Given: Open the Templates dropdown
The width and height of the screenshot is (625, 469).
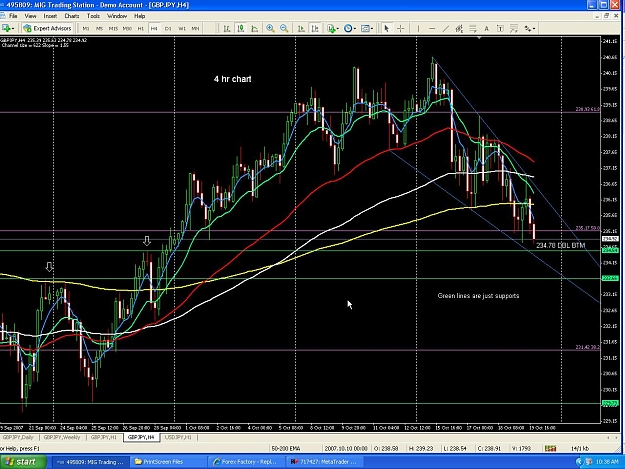Looking at the screenshot, I should 367,28.
